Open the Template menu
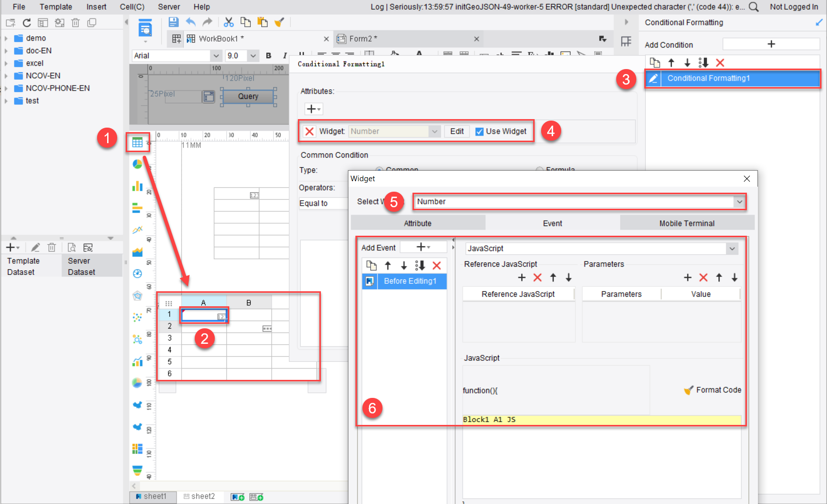 click(56, 7)
